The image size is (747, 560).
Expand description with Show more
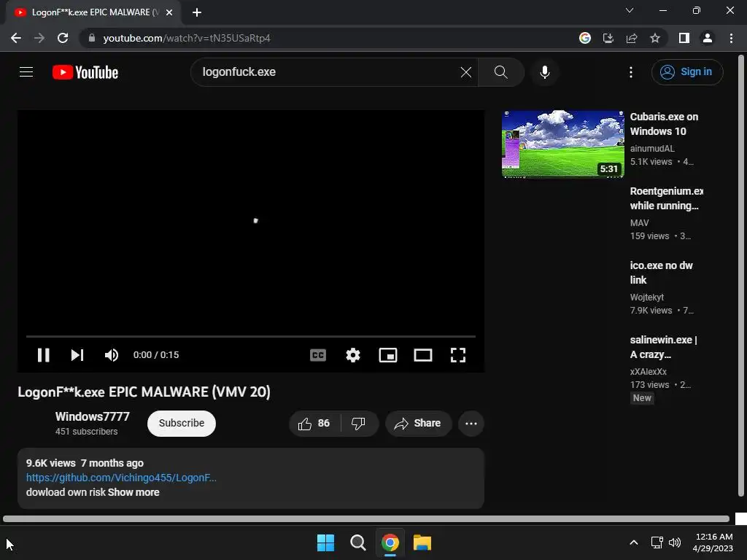[x=133, y=492]
